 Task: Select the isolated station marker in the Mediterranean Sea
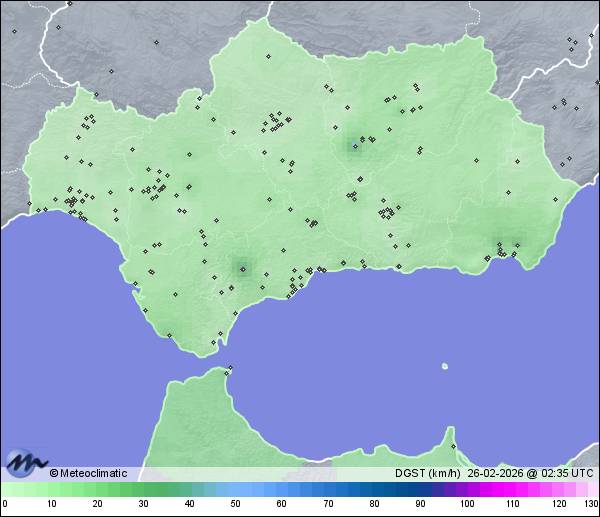click(x=444, y=366)
